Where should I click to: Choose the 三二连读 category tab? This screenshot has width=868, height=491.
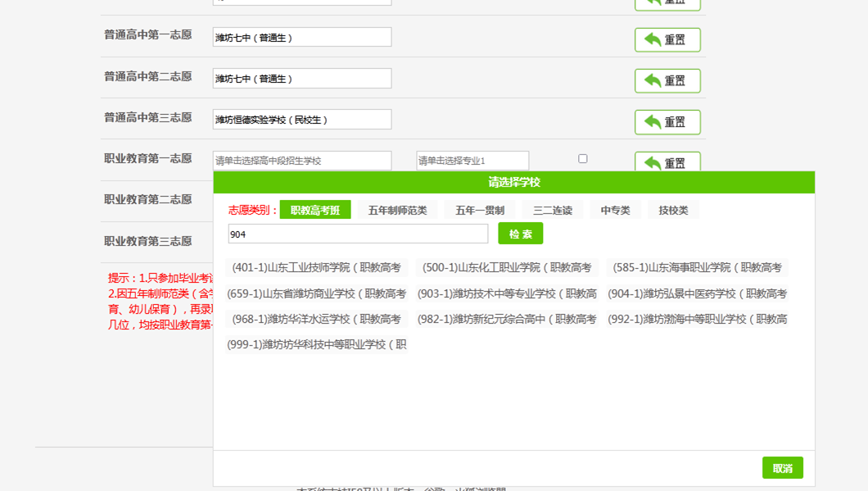coord(553,210)
